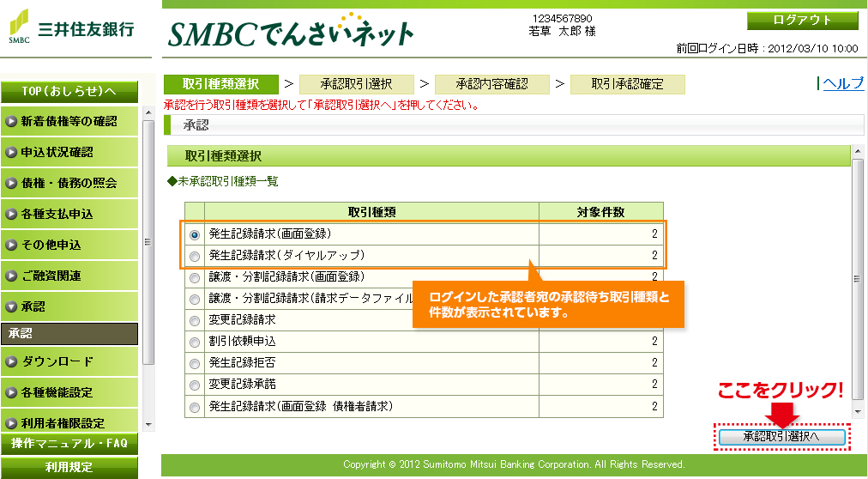Select 発生記録請求(ダイヤルアップ) radio button
The width and height of the screenshot is (868, 479).
click(195, 257)
